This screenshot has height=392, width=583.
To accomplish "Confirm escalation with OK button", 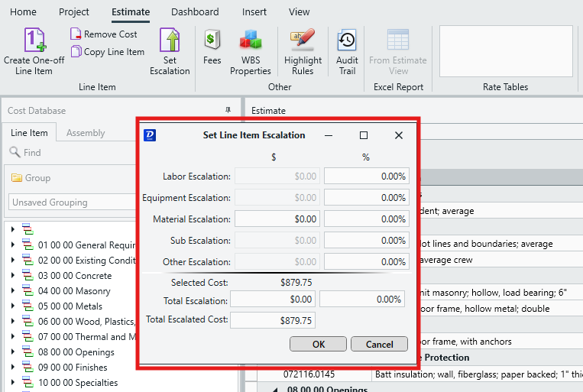I will click(x=319, y=344).
